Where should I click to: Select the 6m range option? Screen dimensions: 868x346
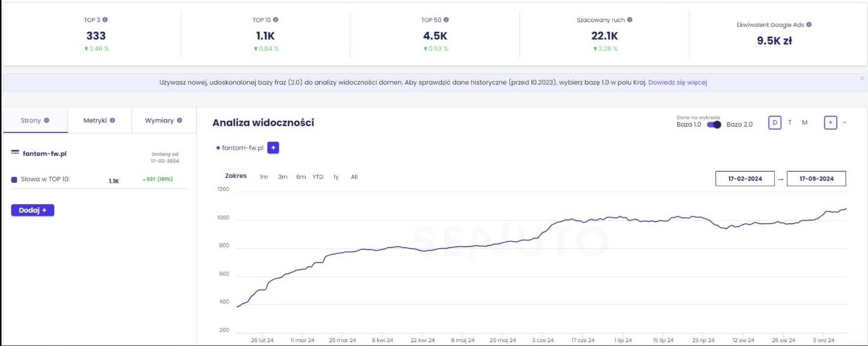301,177
